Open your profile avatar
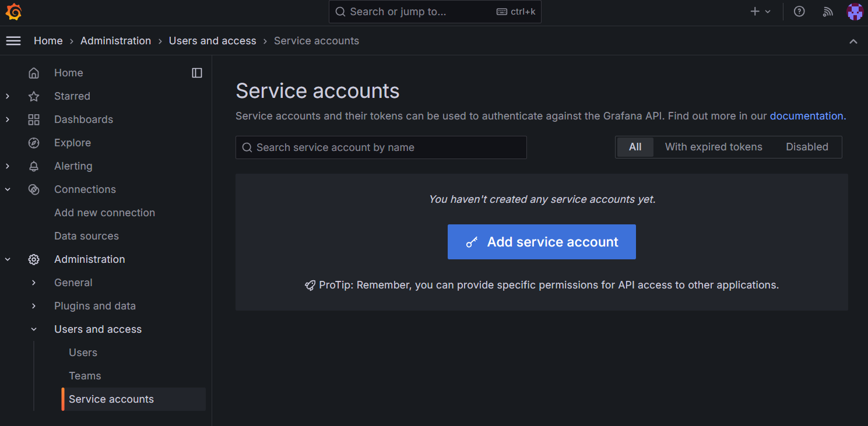 tap(855, 12)
